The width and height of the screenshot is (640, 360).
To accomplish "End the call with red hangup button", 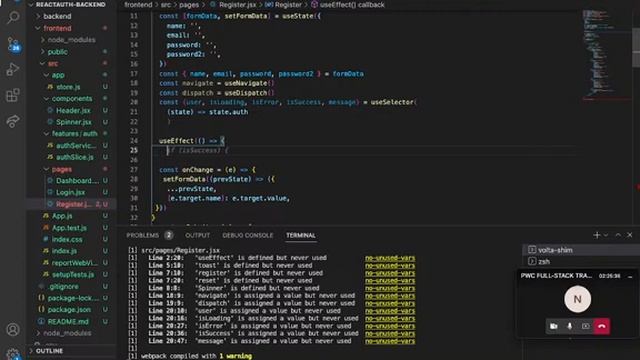I will click(x=602, y=326).
